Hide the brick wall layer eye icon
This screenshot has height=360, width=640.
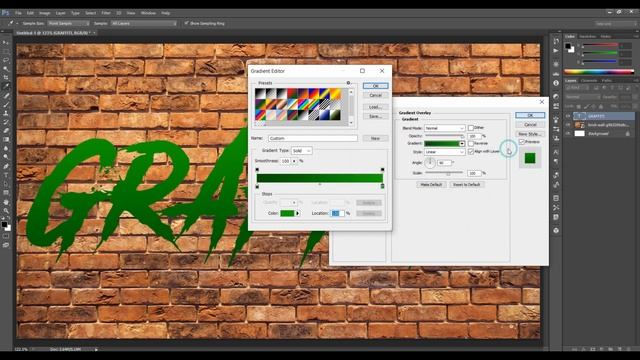tap(568, 125)
